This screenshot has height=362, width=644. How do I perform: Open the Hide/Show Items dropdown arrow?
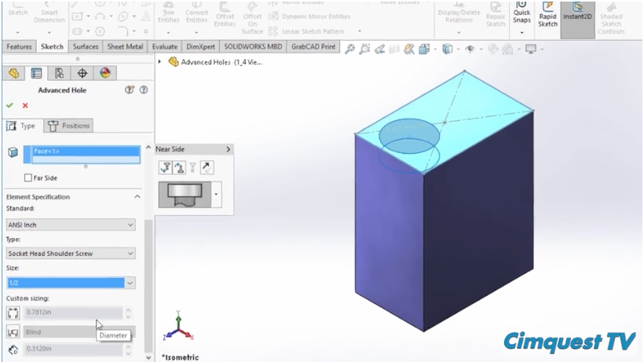pyautogui.click(x=481, y=49)
